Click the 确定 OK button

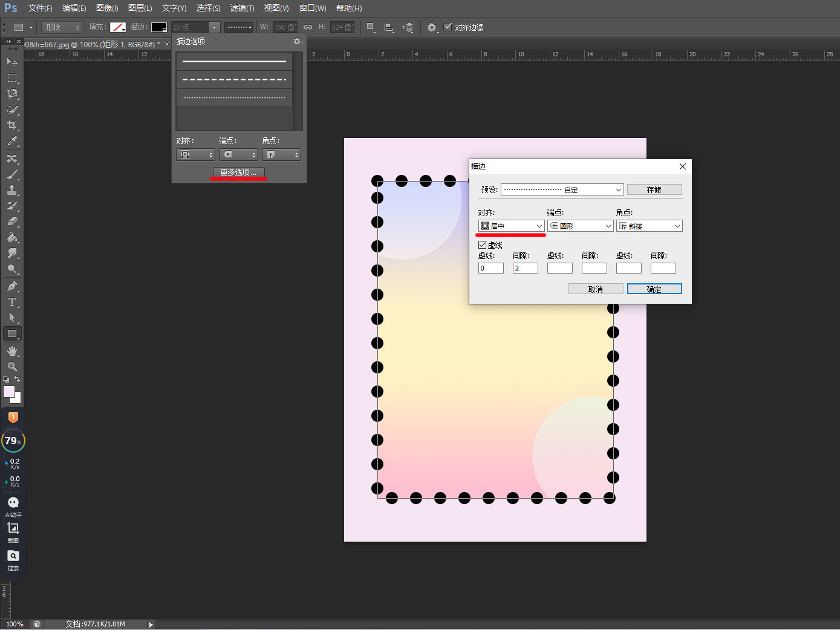tap(654, 289)
